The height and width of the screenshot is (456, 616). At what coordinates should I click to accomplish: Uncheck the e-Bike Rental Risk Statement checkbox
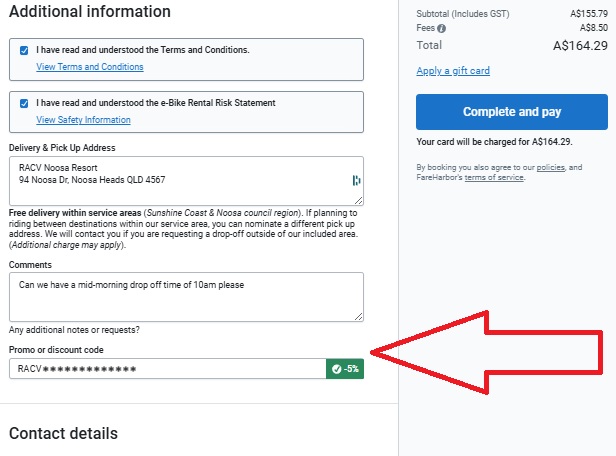pyautogui.click(x=24, y=103)
